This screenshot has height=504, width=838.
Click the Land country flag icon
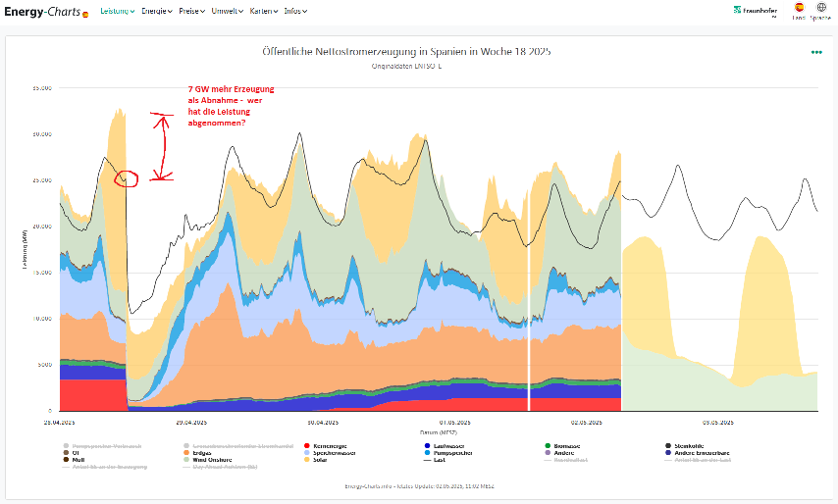[799, 8]
